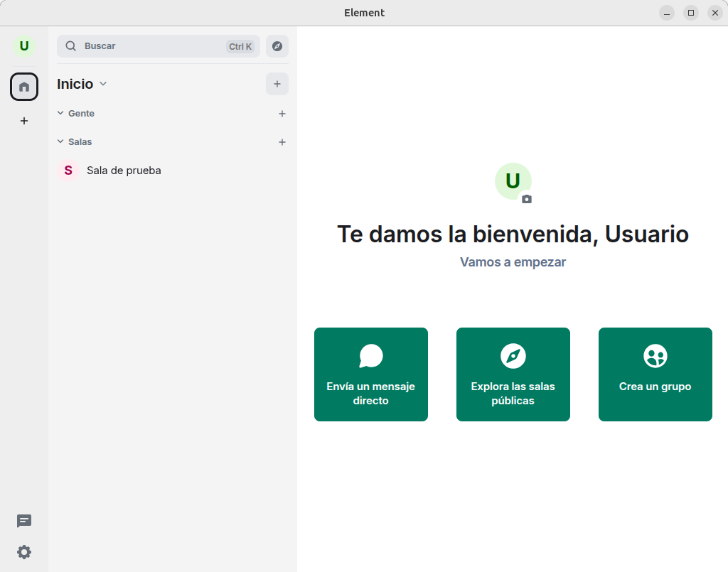Open the threads activity icon
Screen dimensions: 728x572
[24, 521]
